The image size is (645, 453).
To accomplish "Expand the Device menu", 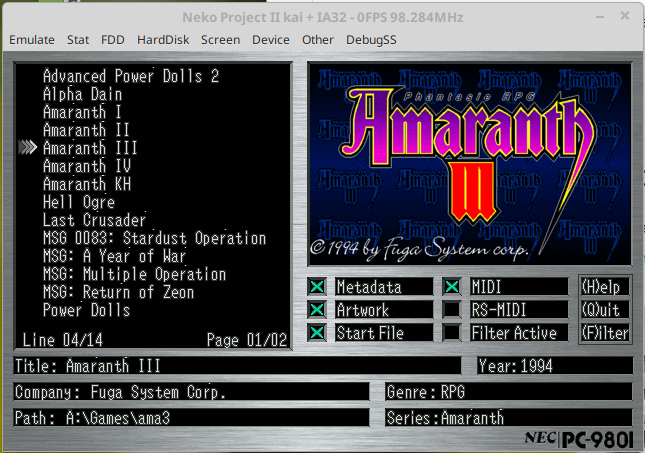I will [270, 40].
